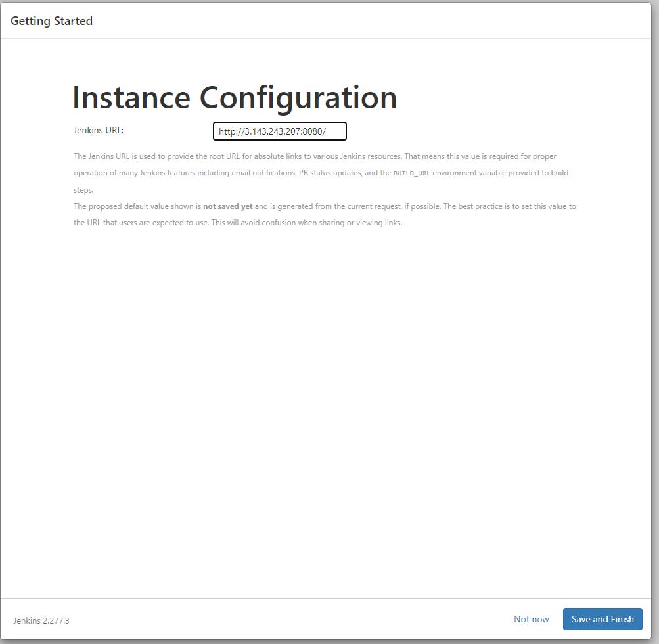Choose the Not now link

[x=532, y=619]
